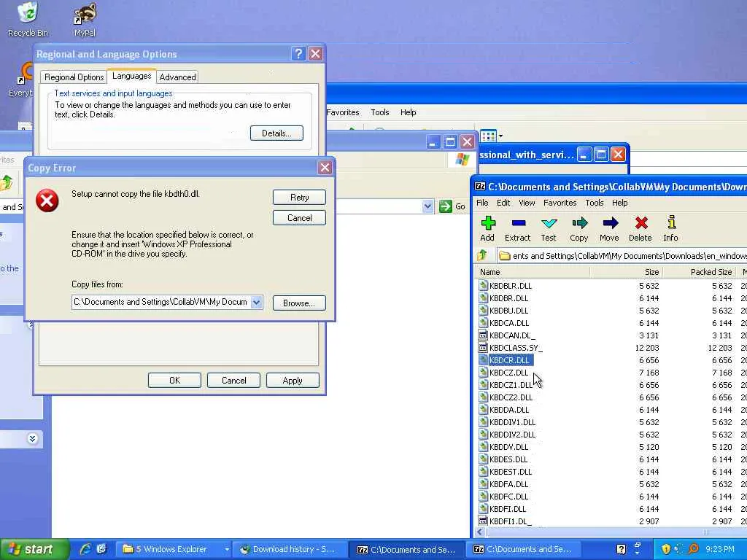Select KBDDIV1.DLL file

pyautogui.click(x=512, y=422)
